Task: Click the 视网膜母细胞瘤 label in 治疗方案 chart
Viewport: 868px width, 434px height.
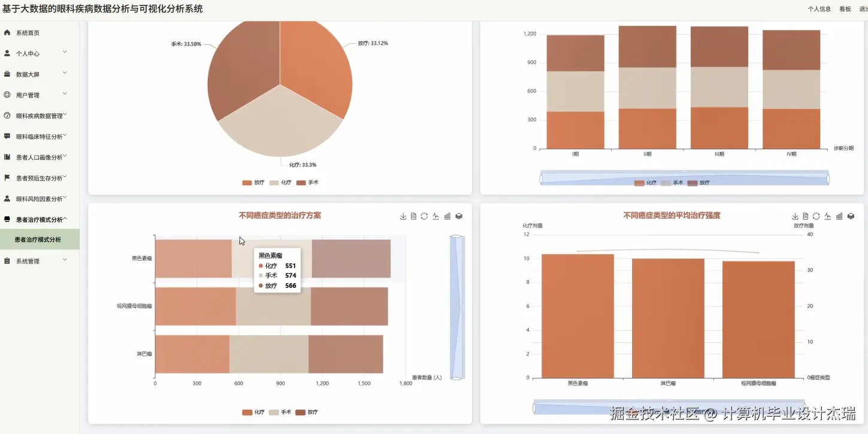Action: (x=134, y=306)
